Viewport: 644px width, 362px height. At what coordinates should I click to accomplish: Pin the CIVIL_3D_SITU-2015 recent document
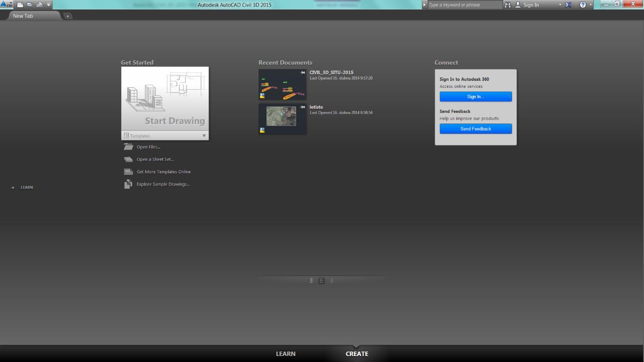tap(302, 72)
